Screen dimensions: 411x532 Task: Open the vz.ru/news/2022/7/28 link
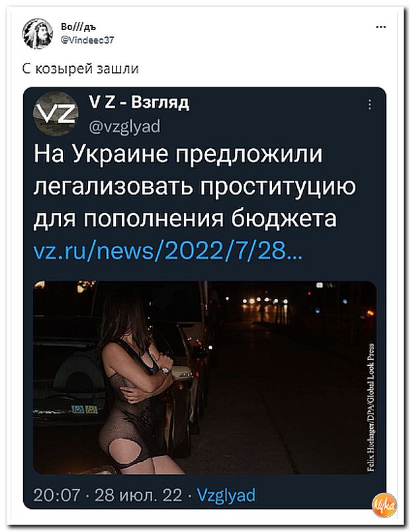tap(167, 251)
